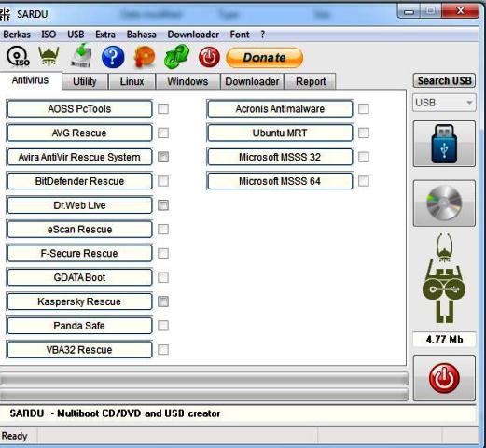This screenshot has width=486, height=448.
Task: Click the AOSS PcTools button
Action: click(x=79, y=109)
